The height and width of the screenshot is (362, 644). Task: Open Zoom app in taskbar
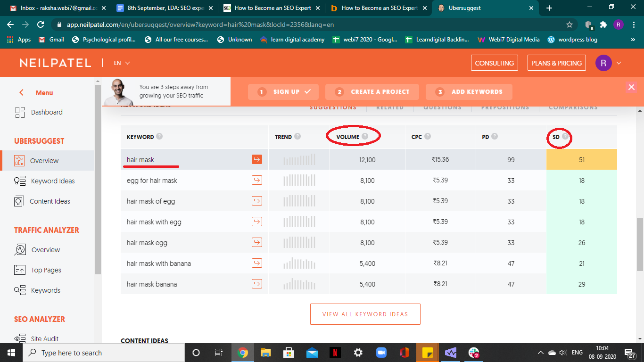click(381, 353)
